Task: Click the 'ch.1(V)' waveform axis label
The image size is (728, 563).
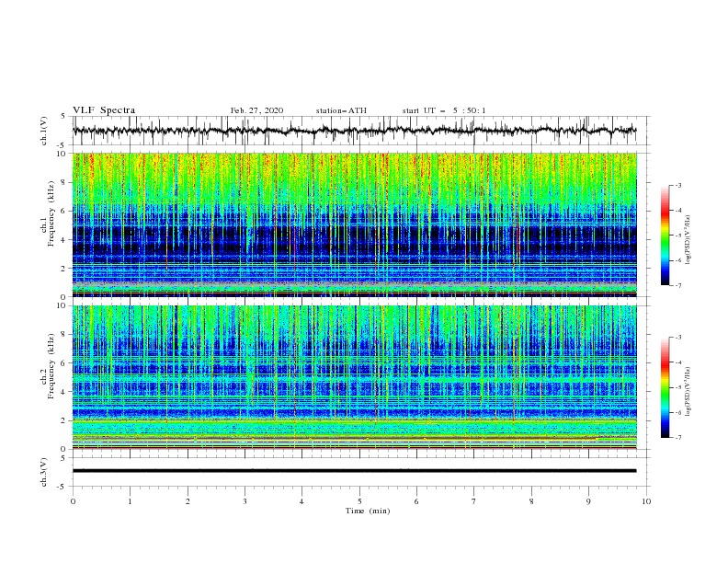Action: pos(44,131)
